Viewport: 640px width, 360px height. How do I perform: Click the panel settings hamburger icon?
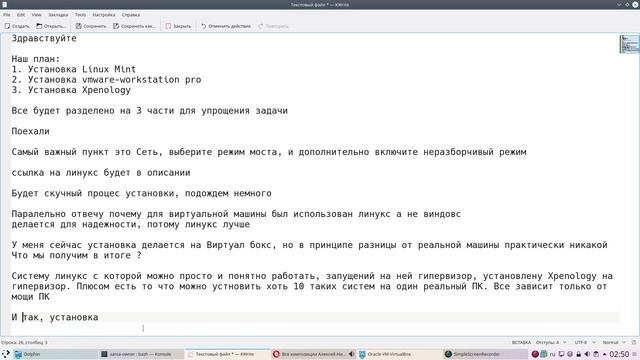tap(635, 354)
